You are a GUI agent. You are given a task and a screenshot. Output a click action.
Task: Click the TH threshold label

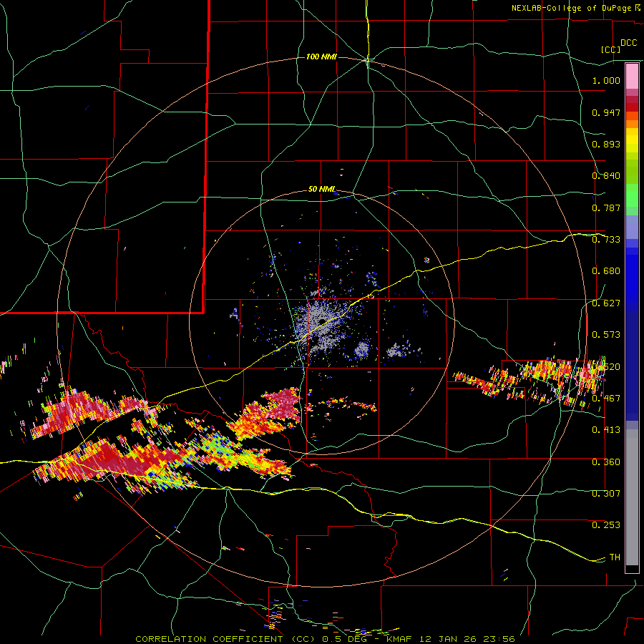pyautogui.click(x=615, y=557)
